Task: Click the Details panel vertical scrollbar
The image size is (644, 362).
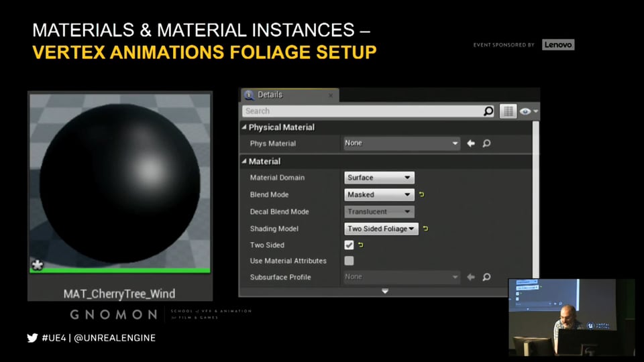Action: coord(535,200)
